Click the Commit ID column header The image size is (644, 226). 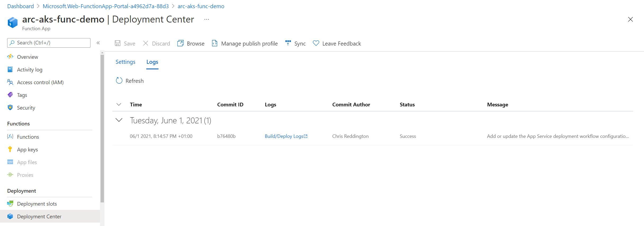pos(230,105)
